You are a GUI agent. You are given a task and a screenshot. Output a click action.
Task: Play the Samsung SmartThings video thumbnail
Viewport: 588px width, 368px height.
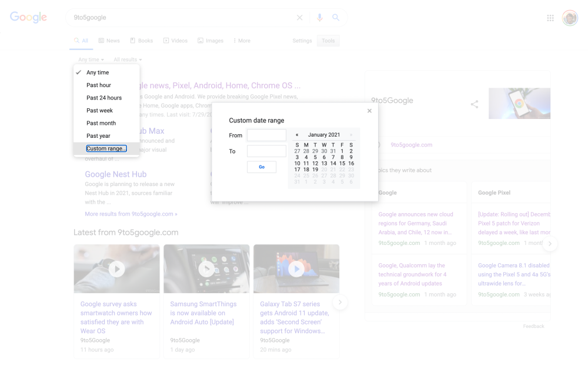(206, 269)
